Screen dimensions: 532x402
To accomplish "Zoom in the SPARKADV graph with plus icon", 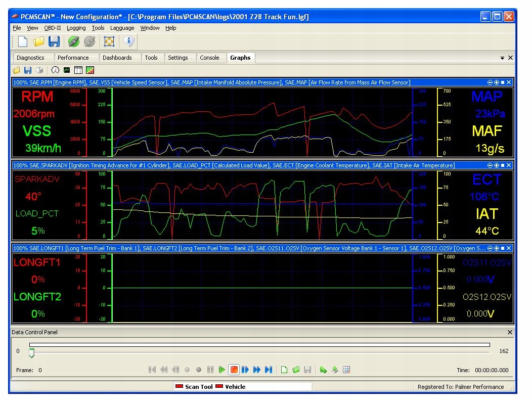I will pyautogui.click(x=496, y=165).
